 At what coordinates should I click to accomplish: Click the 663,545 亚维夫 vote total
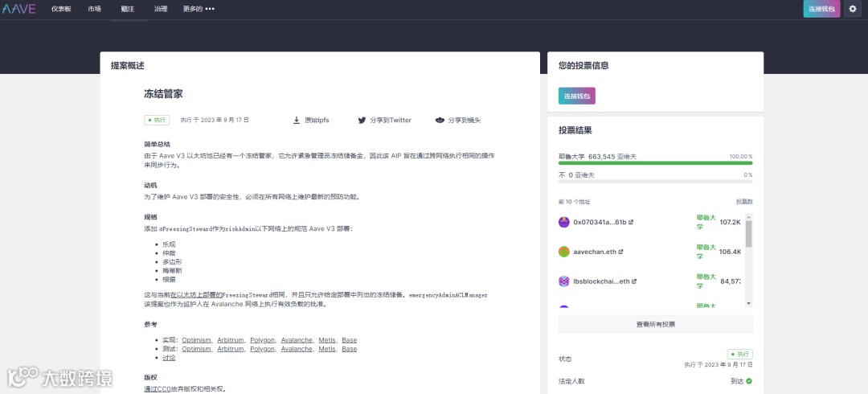tap(612, 156)
